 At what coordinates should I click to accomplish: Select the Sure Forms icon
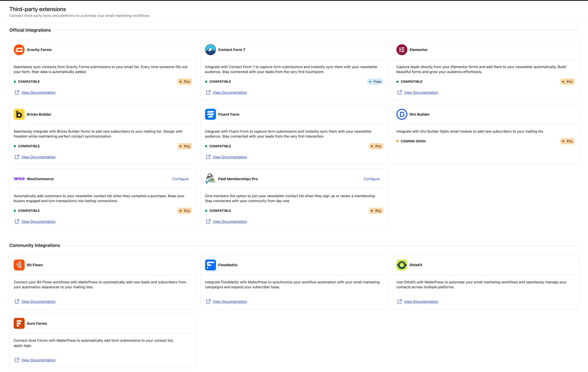pyautogui.click(x=19, y=323)
